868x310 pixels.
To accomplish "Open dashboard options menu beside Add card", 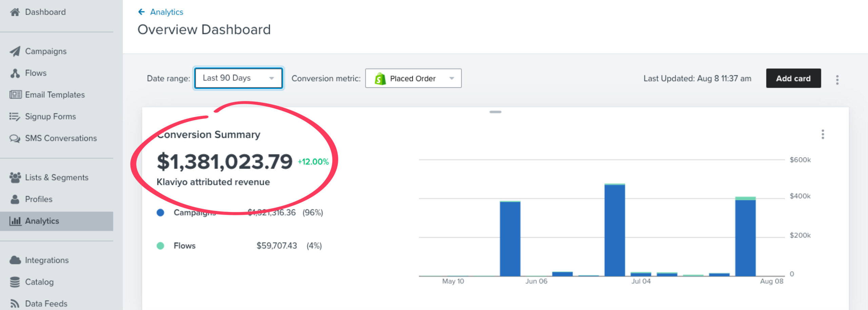I will pos(837,80).
